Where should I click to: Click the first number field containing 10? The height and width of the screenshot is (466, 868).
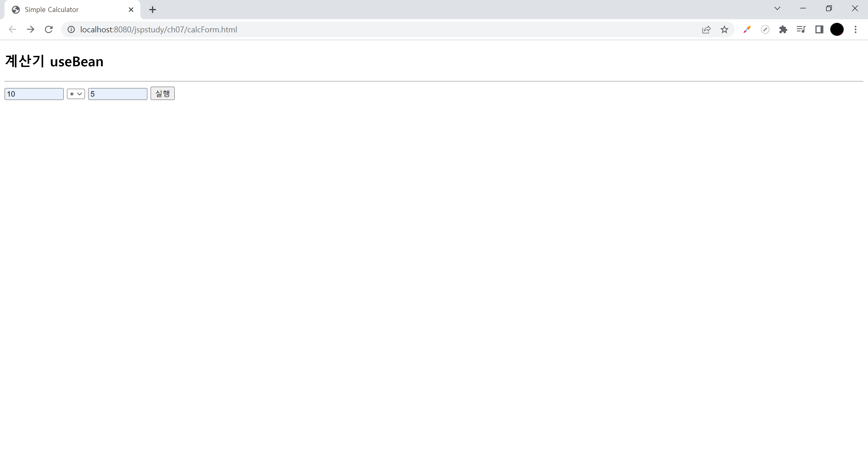tap(34, 94)
